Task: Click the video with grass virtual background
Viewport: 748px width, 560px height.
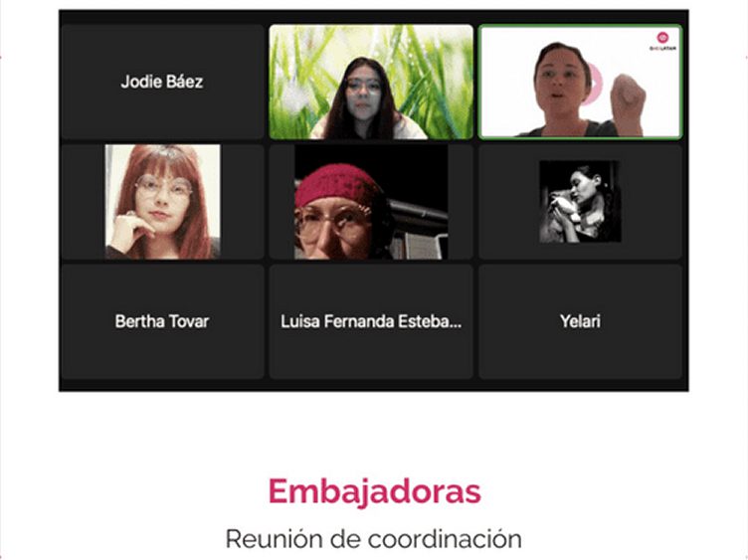Action: coord(371,82)
